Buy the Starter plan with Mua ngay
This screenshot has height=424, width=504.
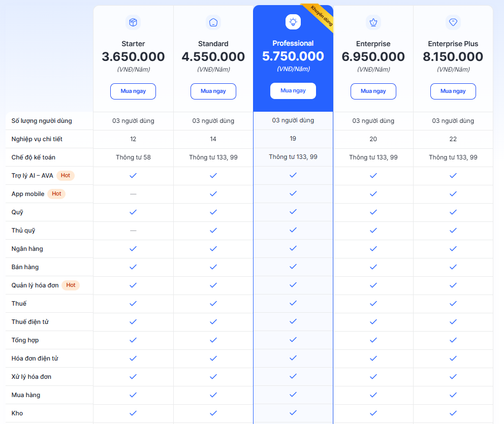tap(133, 91)
